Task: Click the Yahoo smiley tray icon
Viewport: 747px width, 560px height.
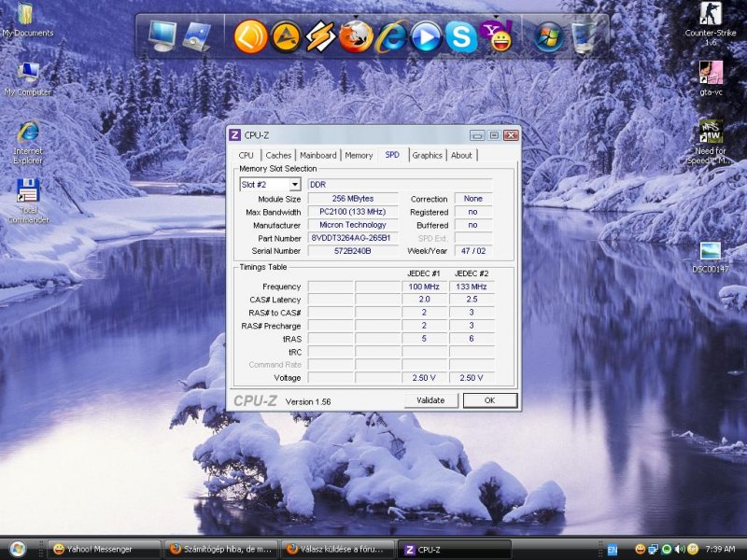Action: click(x=641, y=549)
